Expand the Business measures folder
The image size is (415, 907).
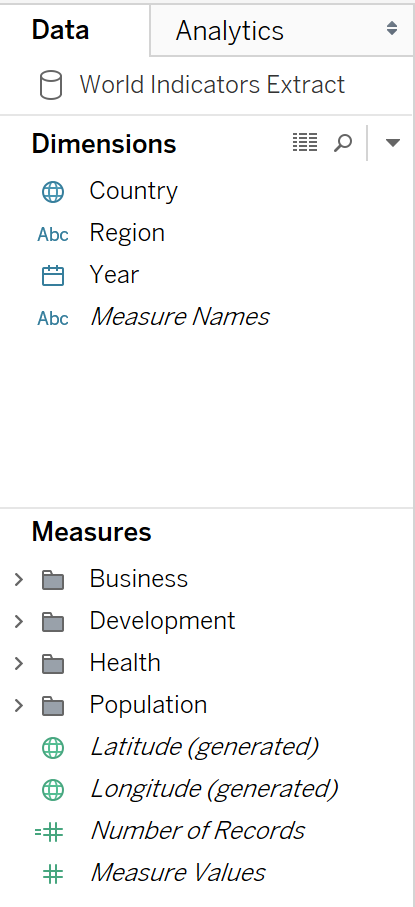(x=19, y=579)
